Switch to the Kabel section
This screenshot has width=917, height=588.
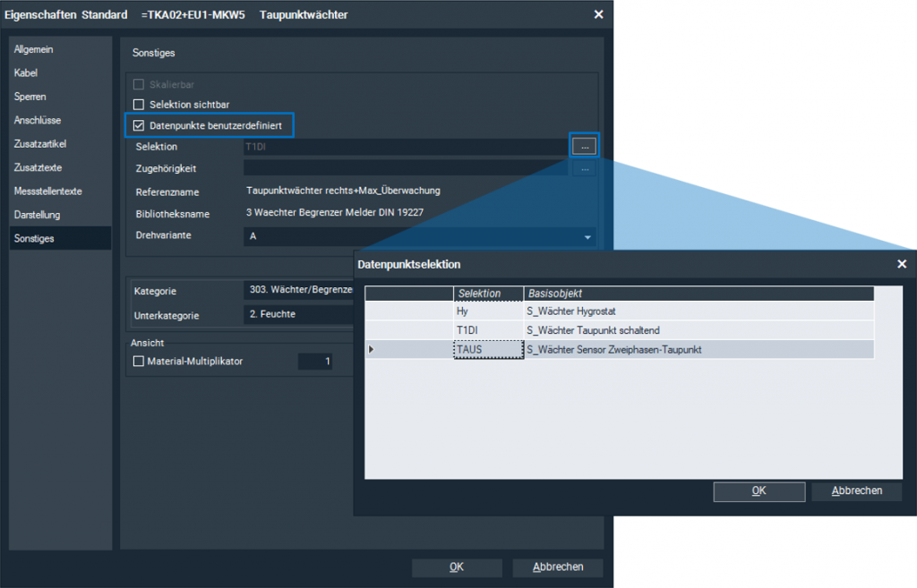(x=33, y=73)
